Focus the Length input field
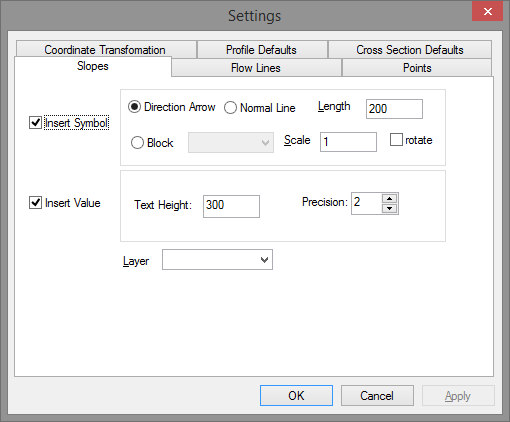The width and height of the screenshot is (510, 422). [394, 109]
